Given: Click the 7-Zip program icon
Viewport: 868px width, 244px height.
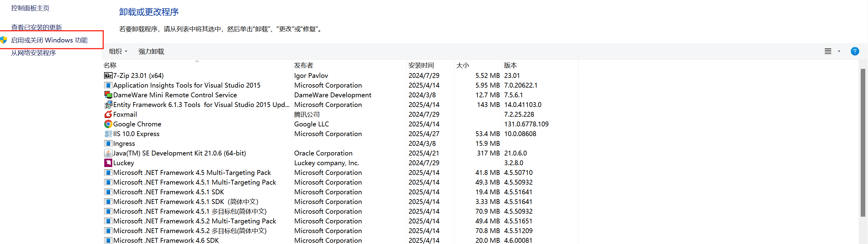Looking at the screenshot, I should coord(108,75).
